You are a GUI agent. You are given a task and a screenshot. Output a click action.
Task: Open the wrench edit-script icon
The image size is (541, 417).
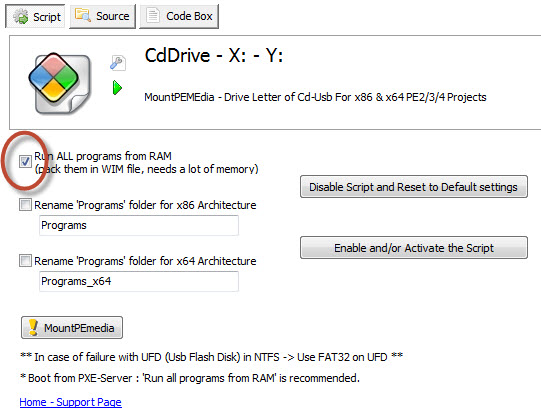pyautogui.click(x=118, y=63)
